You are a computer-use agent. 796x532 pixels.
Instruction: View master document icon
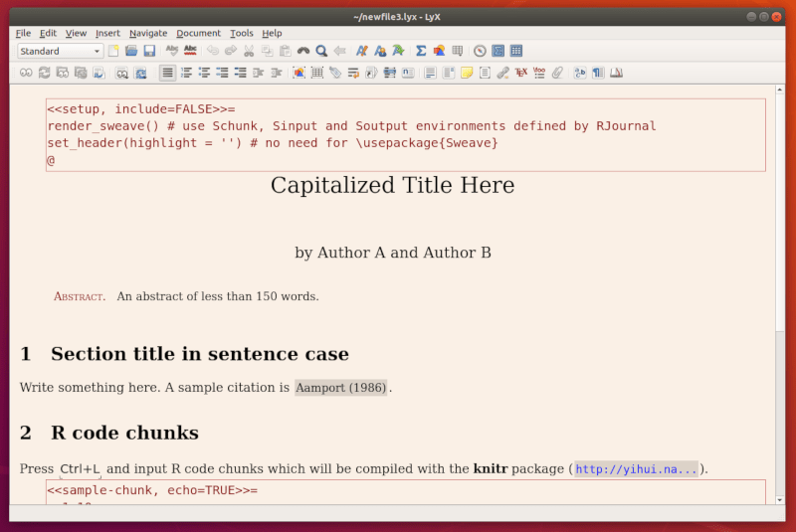pos(63,73)
